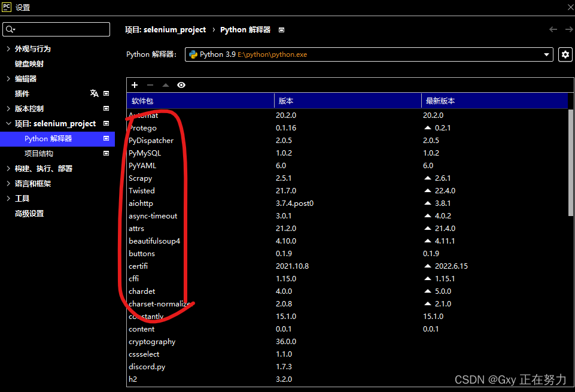Select the h2 package row
This screenshot has width=575, height=392.
point(347,379)
